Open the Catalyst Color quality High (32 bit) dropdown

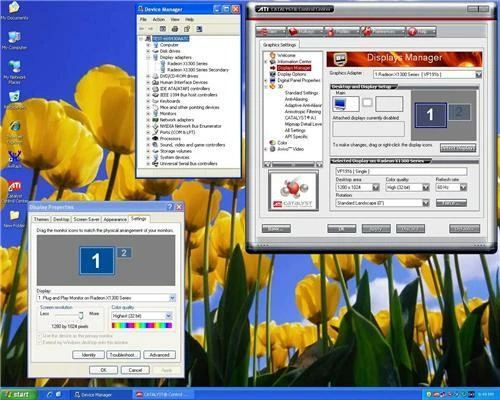point(426,187)
